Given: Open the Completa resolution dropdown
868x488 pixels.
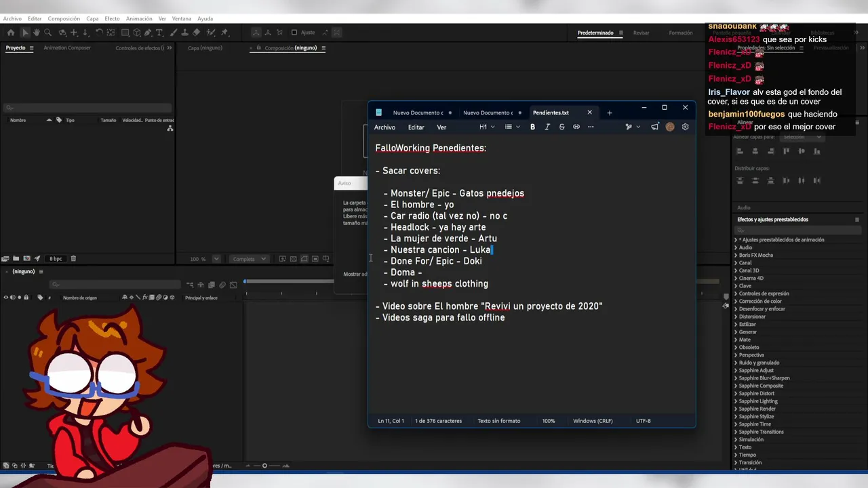Looking at the screenshot, I should pos(248,259).
